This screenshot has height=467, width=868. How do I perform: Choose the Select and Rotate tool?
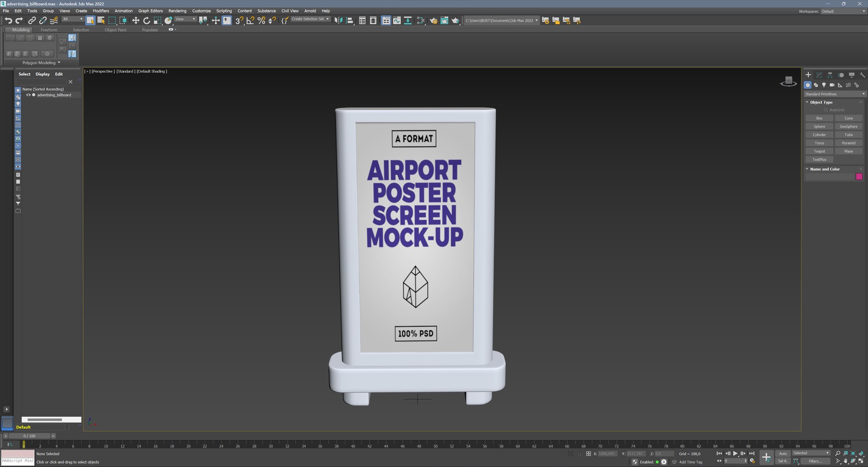(x=146, y=20)
